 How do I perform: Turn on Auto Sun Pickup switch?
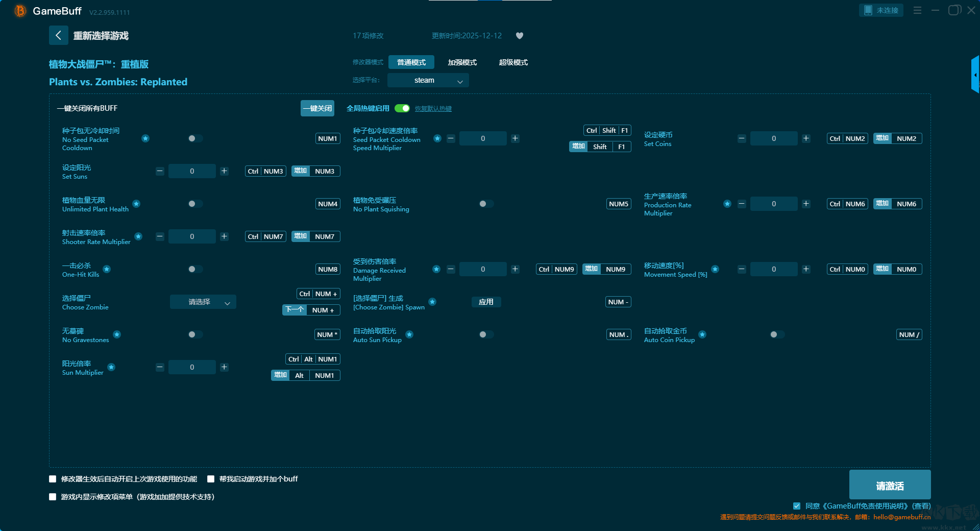[486, 334]
